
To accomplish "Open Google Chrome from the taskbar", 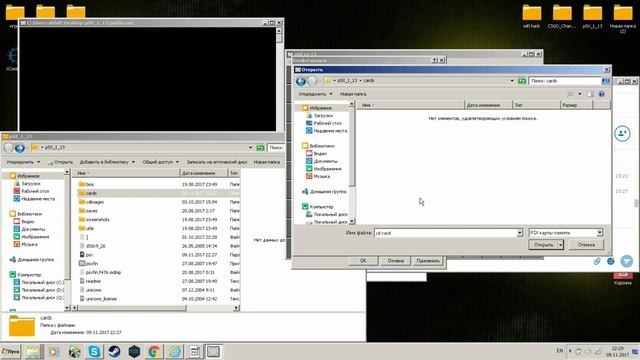I will [154, 351].
